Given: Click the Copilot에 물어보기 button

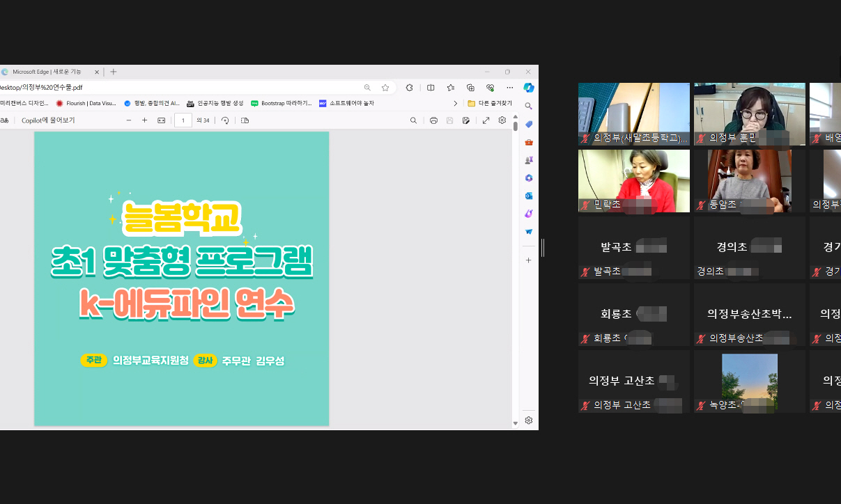Looking at the screenshot, I should pyautogui.click(x=48, y=120).
